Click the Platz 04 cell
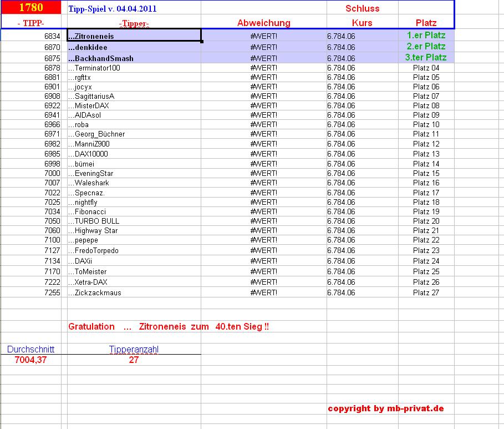The image size is (504, 429). tap(426, 68)
